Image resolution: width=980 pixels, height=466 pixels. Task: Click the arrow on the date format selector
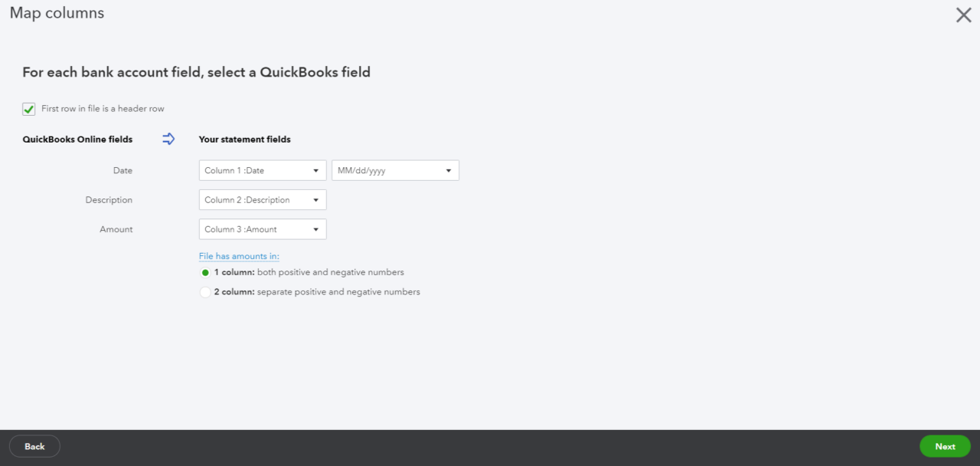pos(449,171)
